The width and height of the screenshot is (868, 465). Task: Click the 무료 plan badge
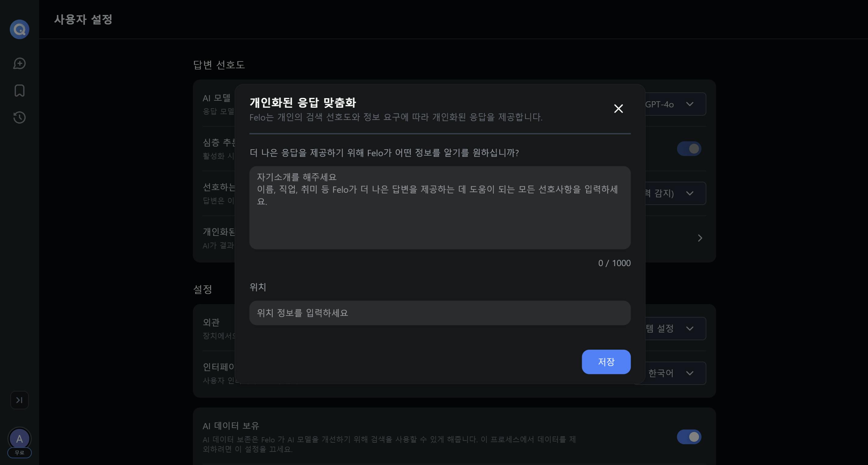(20, 453)
